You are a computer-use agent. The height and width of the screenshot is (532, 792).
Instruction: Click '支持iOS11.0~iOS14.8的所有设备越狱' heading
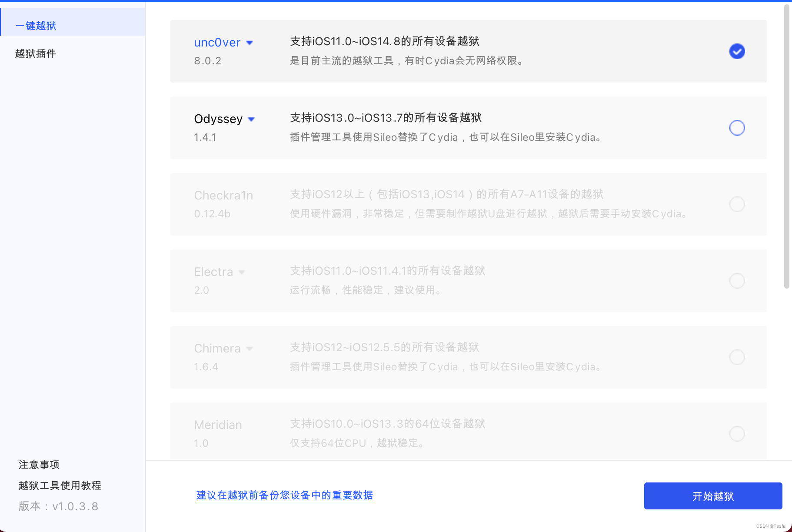[384, 41]
